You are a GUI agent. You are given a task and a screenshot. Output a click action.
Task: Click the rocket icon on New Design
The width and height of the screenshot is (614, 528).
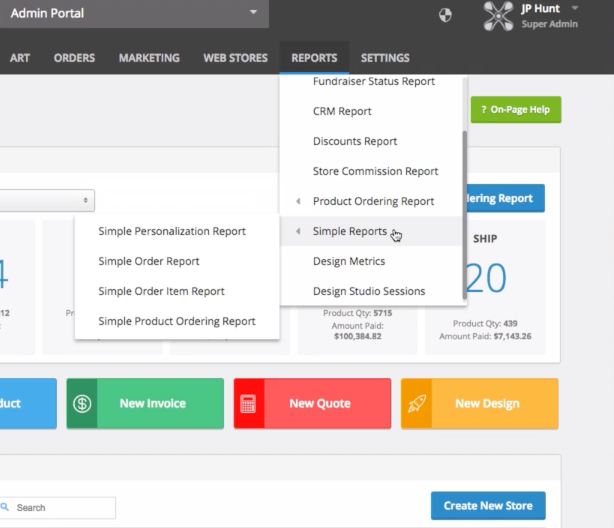pyautogui.click(x=417, y=404)
